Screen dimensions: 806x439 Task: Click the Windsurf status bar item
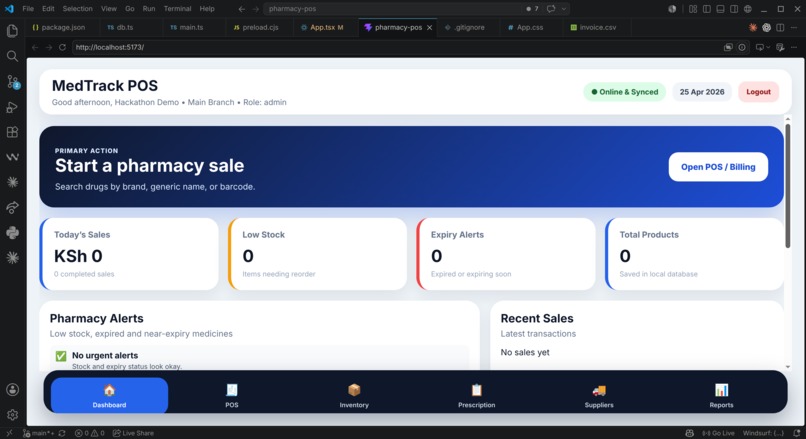pyautogui.click(x=763, y=433)
